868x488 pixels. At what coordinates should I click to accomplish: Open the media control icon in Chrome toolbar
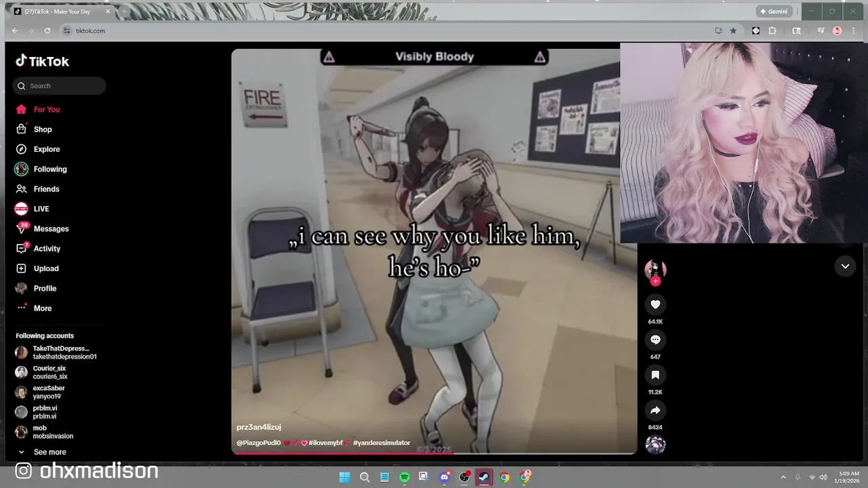coord(821,30)
